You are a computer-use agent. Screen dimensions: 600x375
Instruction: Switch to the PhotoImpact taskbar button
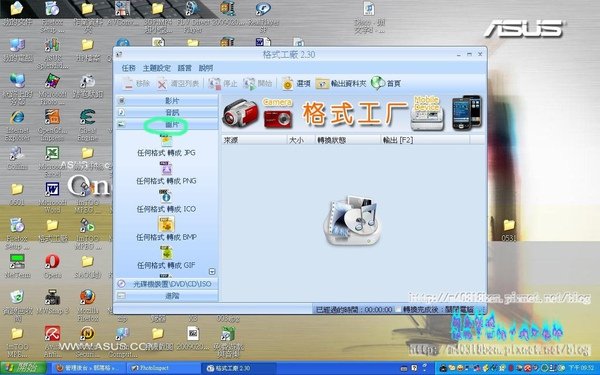[163, 368]
